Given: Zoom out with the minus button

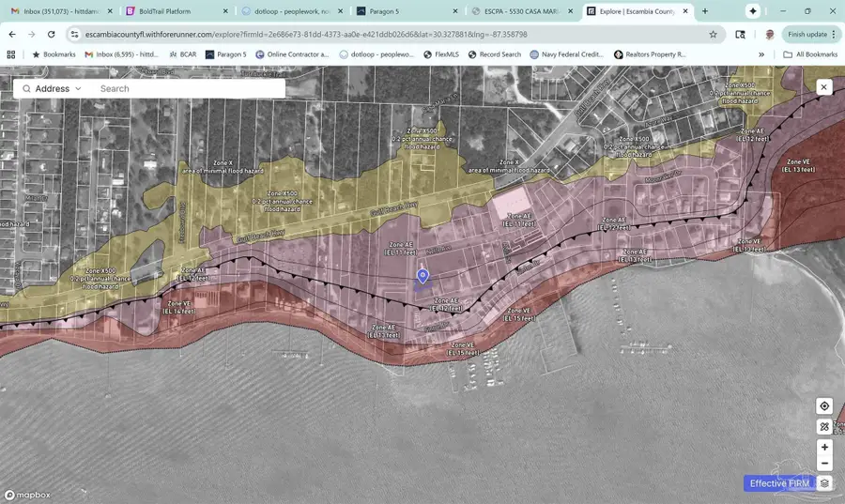Looking at the screenshot, I should point(824,464).
